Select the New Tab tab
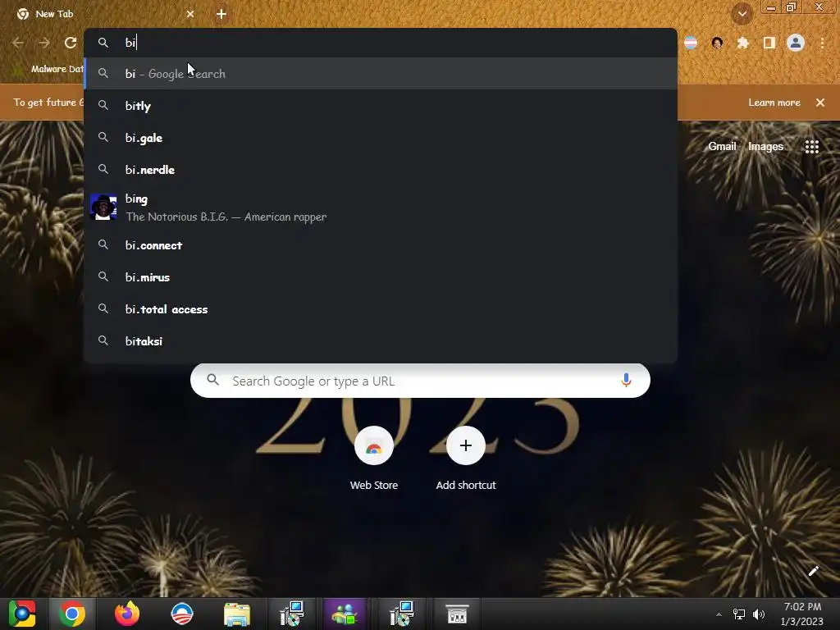 [x=104, y=14]
